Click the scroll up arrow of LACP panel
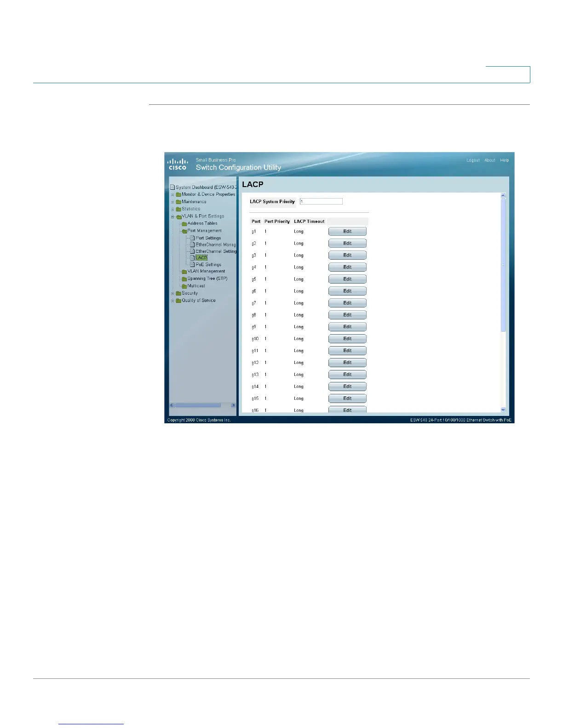This screenshot has height=728, width=563. click(x=503, y=196)
